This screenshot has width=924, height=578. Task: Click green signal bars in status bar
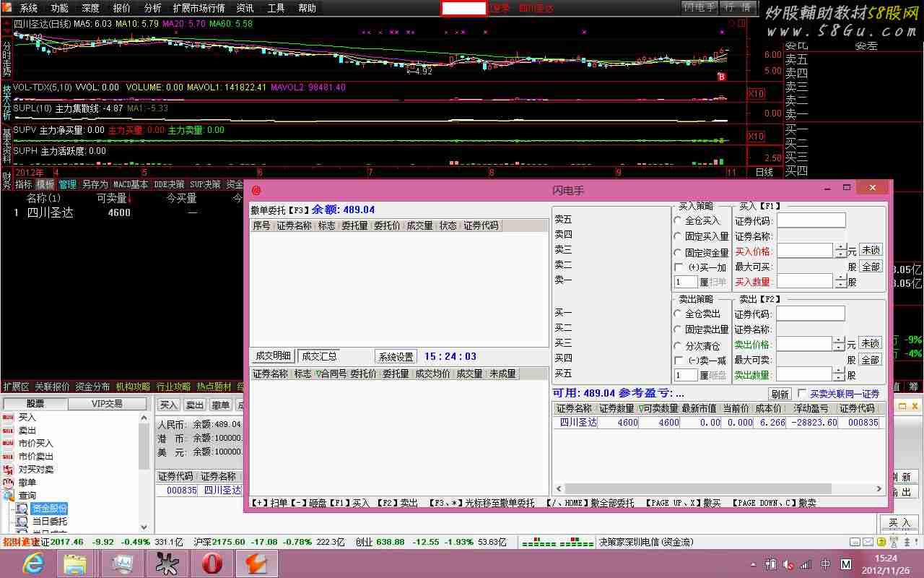click(x=557, y=542)
